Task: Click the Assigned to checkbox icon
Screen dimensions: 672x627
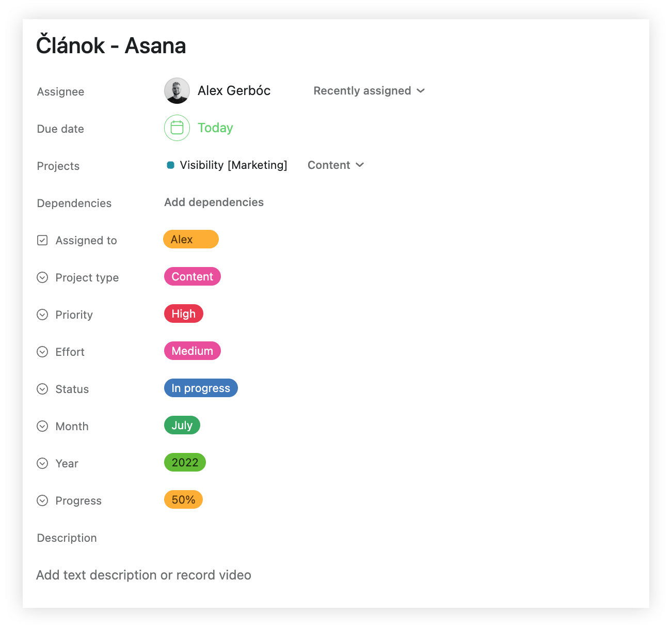Action: click(x=42, y=240)
